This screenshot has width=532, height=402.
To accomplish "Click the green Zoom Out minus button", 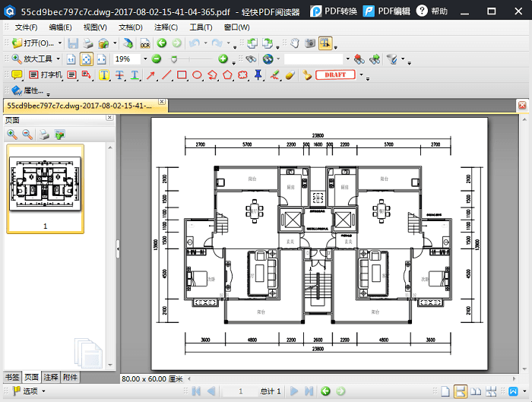I will pos(156,59).
